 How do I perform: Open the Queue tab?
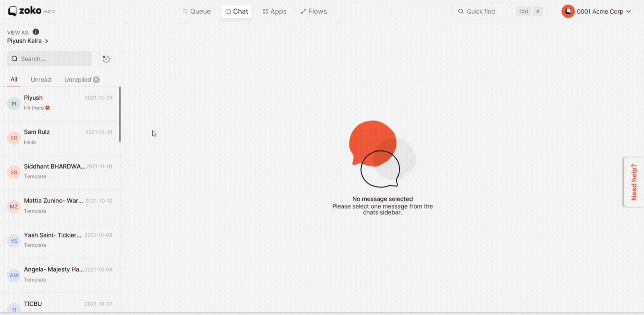point(196,11)
